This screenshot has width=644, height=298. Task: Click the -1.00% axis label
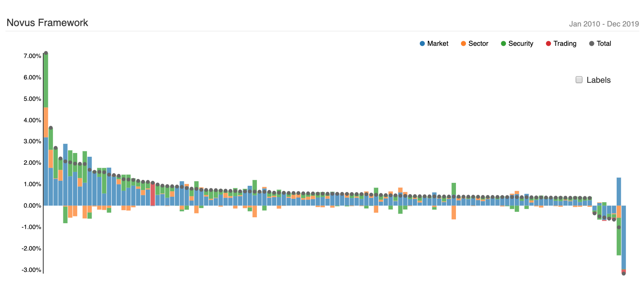(x=31, y=227)
